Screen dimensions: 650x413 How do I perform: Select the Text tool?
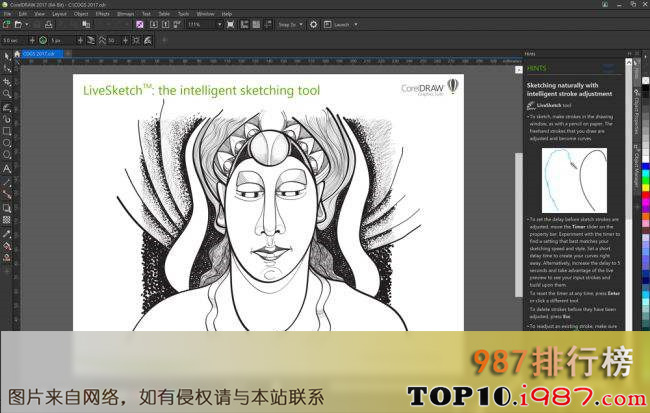coord(7,169)
